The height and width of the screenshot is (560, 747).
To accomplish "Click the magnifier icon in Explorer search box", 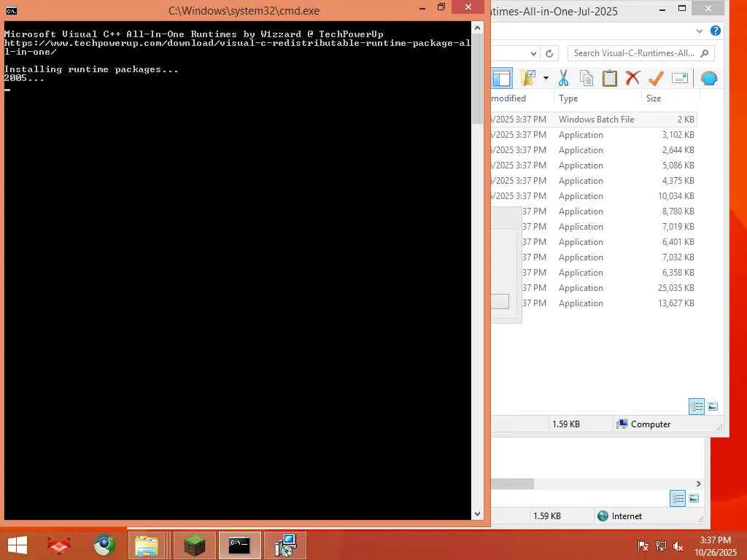I will click(705, 53).
